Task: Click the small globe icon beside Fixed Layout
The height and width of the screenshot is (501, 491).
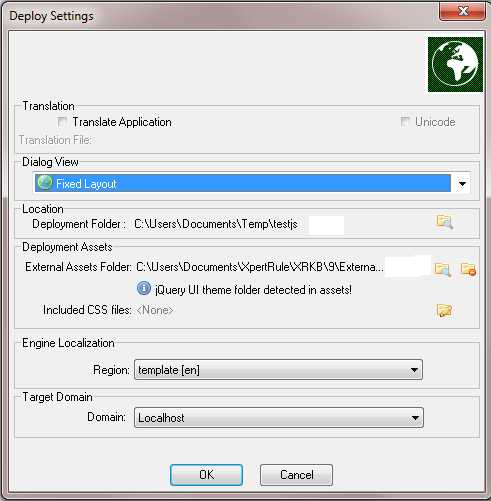Action: pyautogui.click(x=45, y=183)
